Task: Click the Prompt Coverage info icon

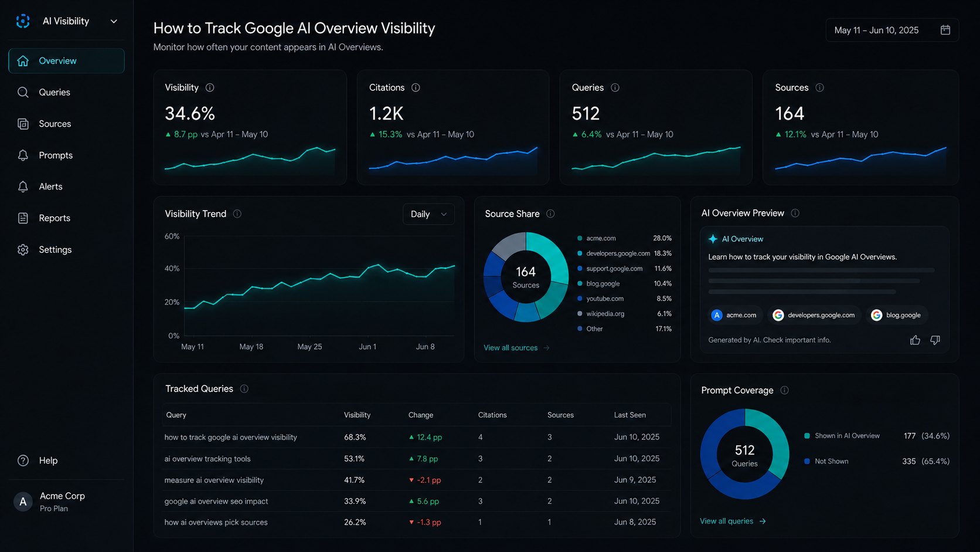Action: point(784,390)
